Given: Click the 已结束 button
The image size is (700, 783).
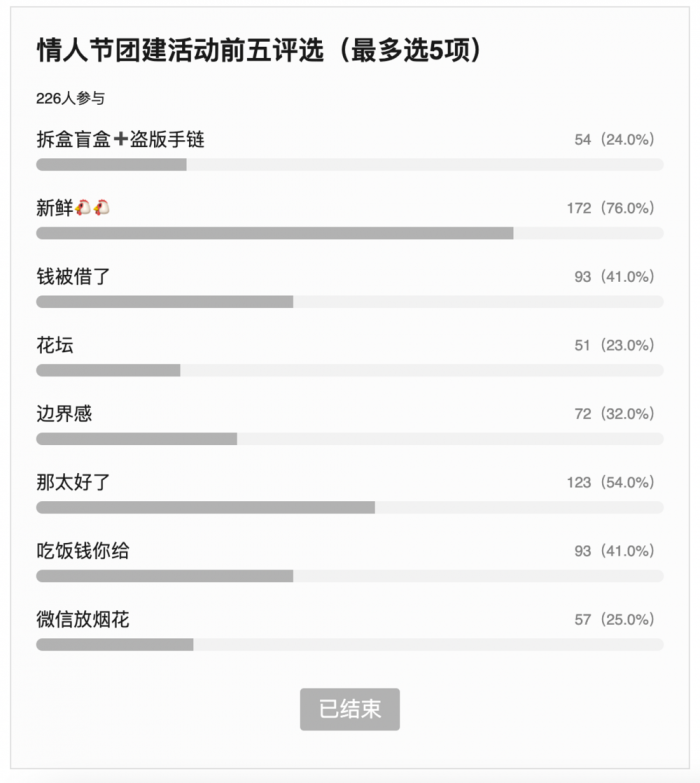Looking at the screenshot, I should click(x=350, y=709).
